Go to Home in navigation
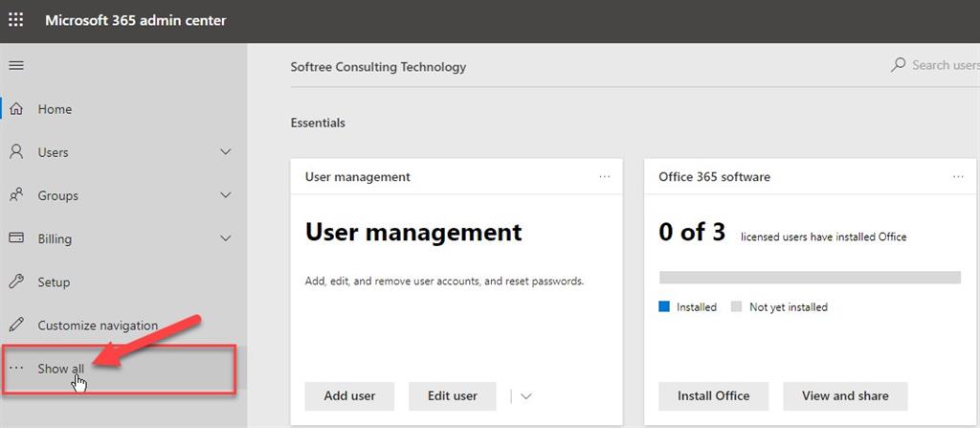980x428 pixels. (123, 109)
